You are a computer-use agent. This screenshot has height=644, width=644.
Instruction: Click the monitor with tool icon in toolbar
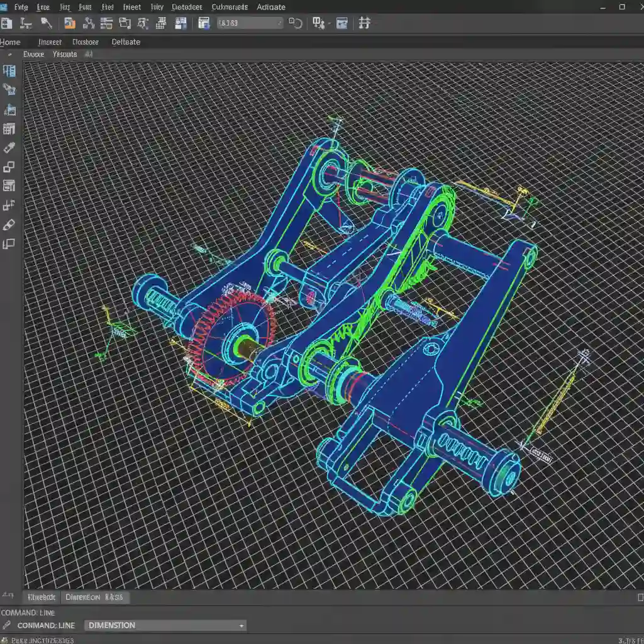tap(318, 23)
